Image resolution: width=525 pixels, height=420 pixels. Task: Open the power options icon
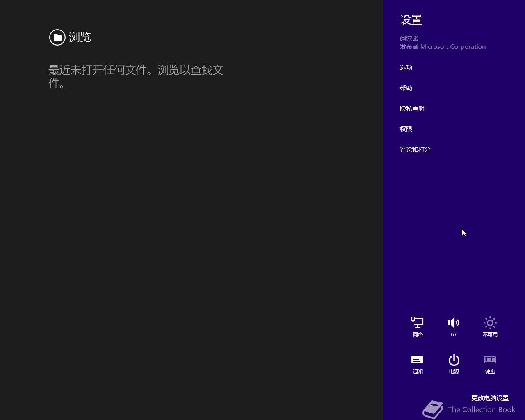tap(454, 360)
